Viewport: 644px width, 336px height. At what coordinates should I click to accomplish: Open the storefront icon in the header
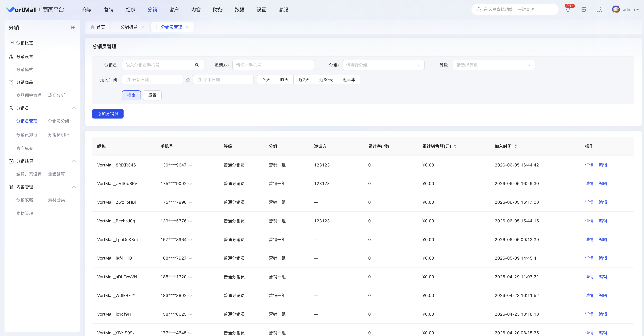click(x=584, y=9)
